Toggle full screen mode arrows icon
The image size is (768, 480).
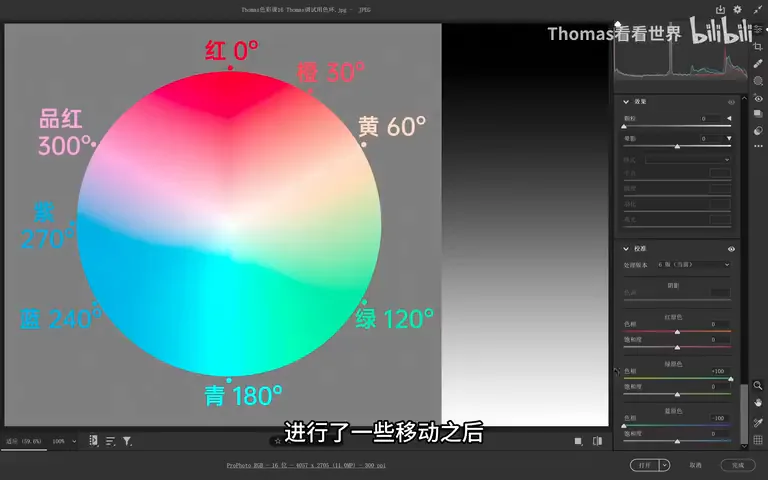click(758, 9)
